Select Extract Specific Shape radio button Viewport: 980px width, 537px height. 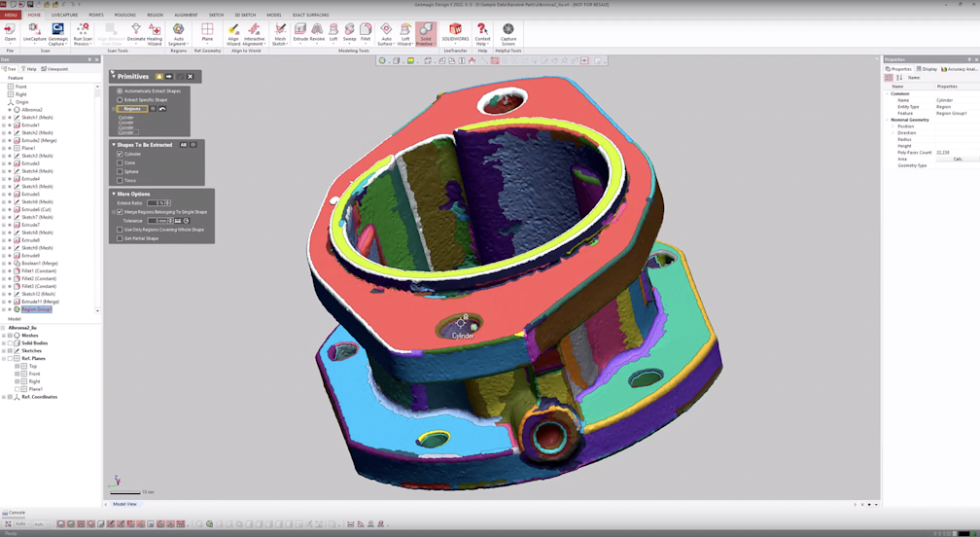pyautogui.click(x=121, y=99)
